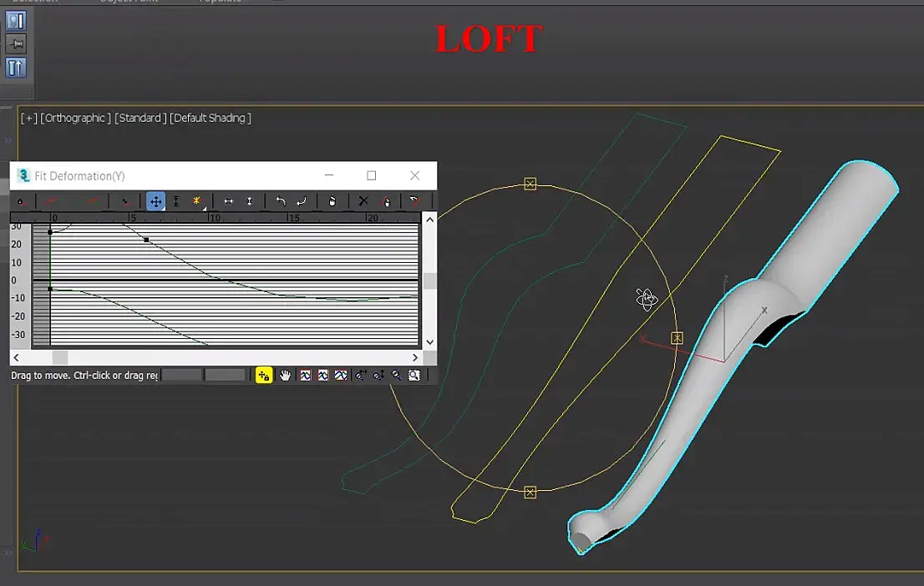Click first value field in status bar
Screen dimensions: 924x586
pyautogui.click(x=181, y=375)
